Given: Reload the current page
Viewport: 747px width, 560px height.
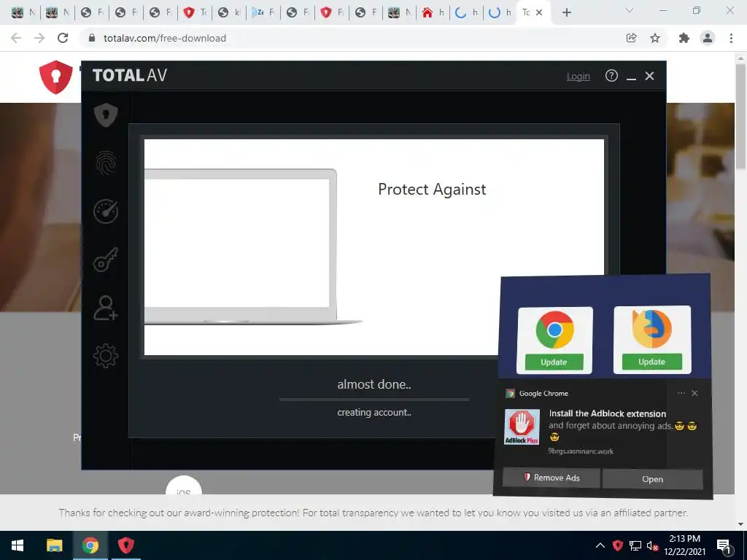Looking at the screenshot, I should pos(63,38).
